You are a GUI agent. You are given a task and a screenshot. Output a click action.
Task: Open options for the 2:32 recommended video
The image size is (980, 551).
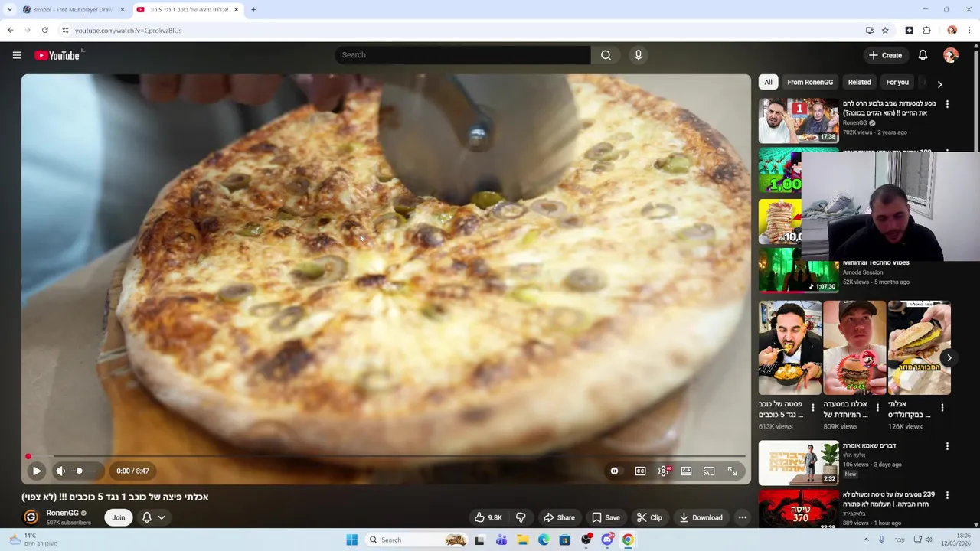947,446
